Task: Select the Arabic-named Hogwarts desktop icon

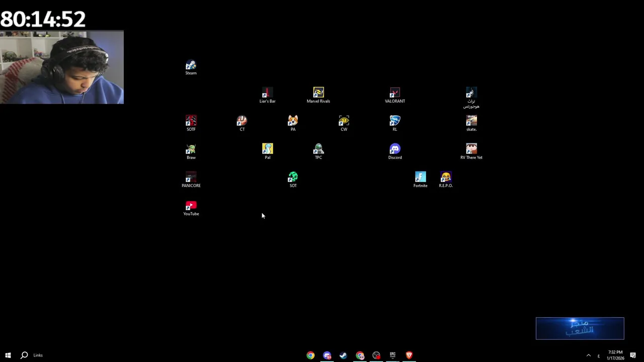Action: (x=471, y=98)
